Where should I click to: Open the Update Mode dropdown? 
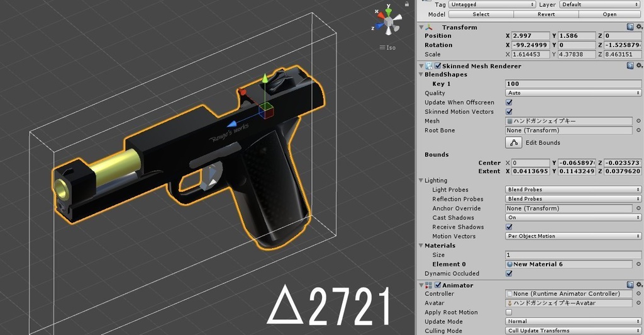point(573,321)
